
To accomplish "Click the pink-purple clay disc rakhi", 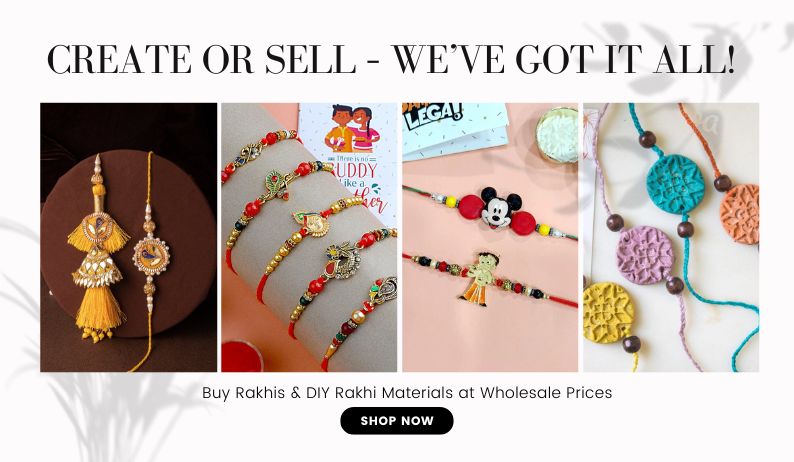I will point(645,255).
